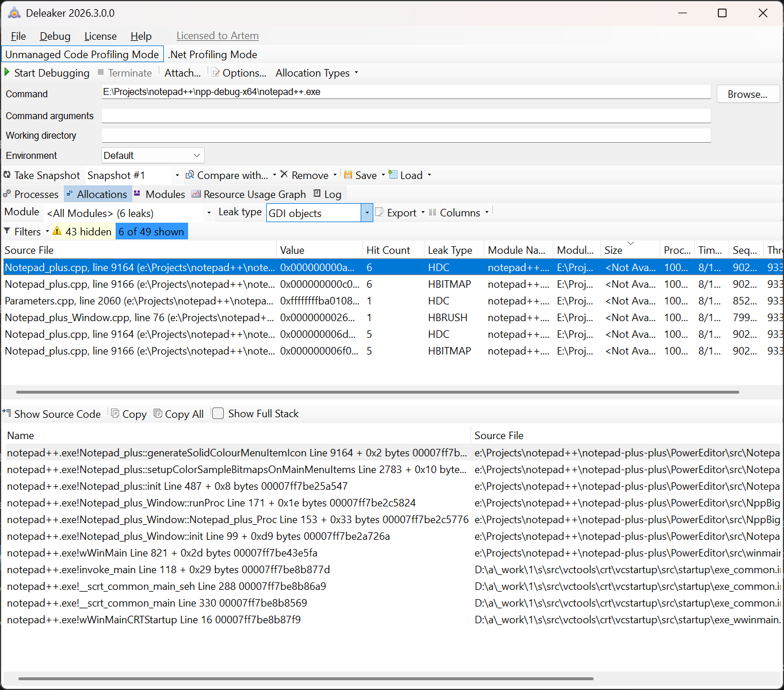
Task: Click the hidden leaks warning icon
Action: [57, 231]
